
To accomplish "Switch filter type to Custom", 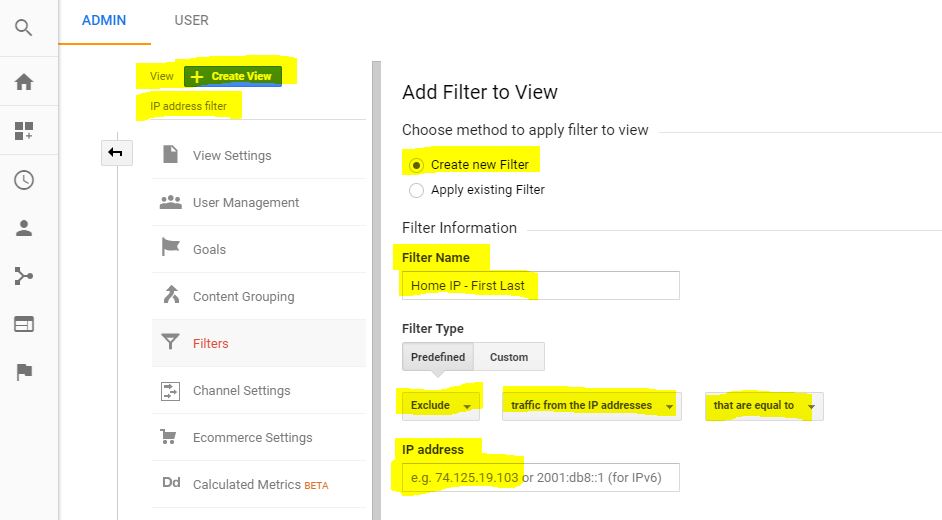I will coord(509,357).
